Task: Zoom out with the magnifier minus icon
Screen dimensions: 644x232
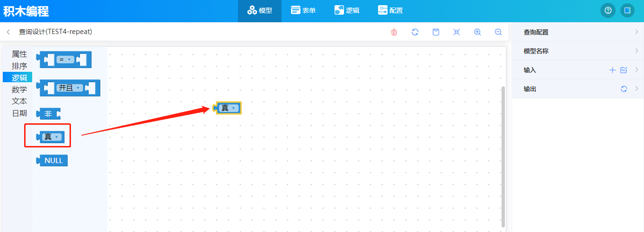Action: click(x=498, y=32)
